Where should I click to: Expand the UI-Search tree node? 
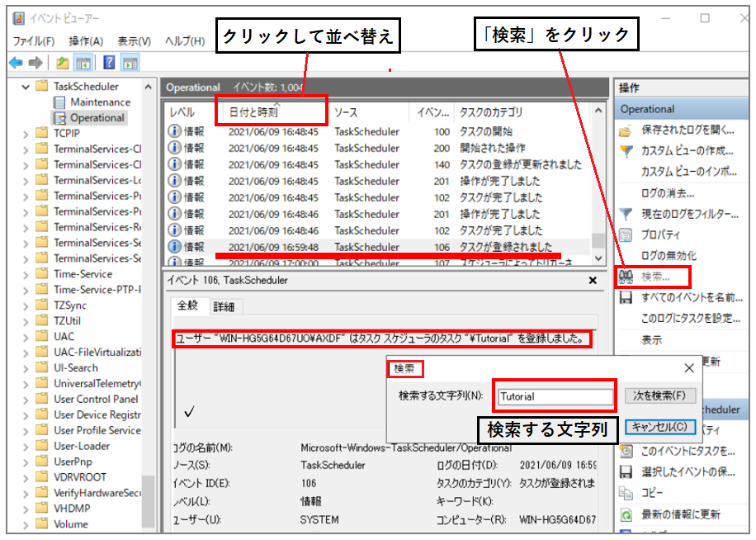pyautogui.click(x=26, y=368)
